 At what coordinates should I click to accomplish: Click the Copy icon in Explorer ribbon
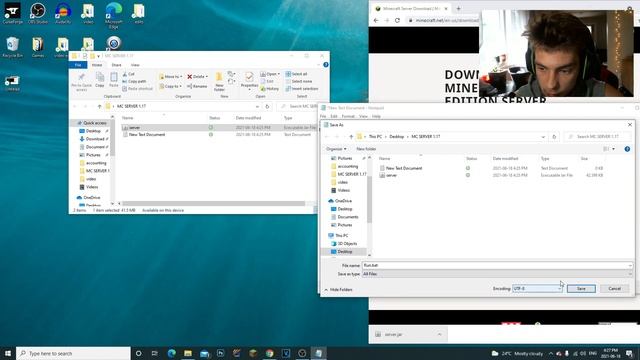pyautogui.click(x=100, y=80)
